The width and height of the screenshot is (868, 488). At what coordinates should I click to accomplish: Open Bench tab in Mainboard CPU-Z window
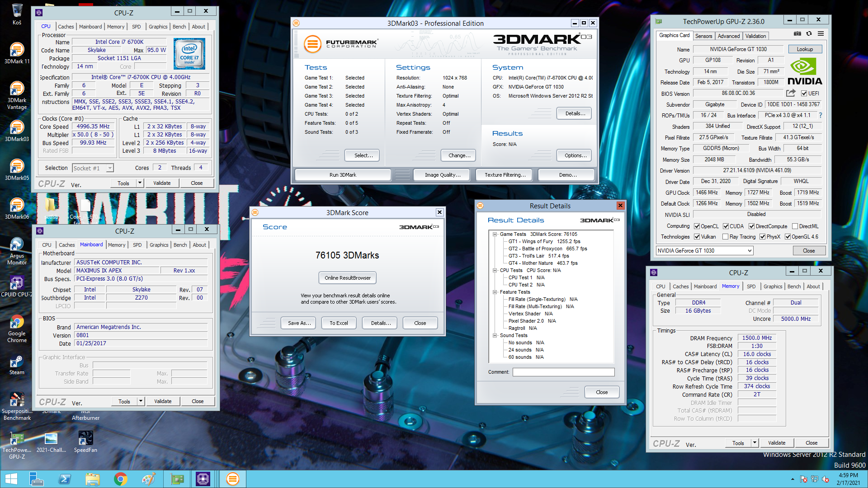coord(180,245)
